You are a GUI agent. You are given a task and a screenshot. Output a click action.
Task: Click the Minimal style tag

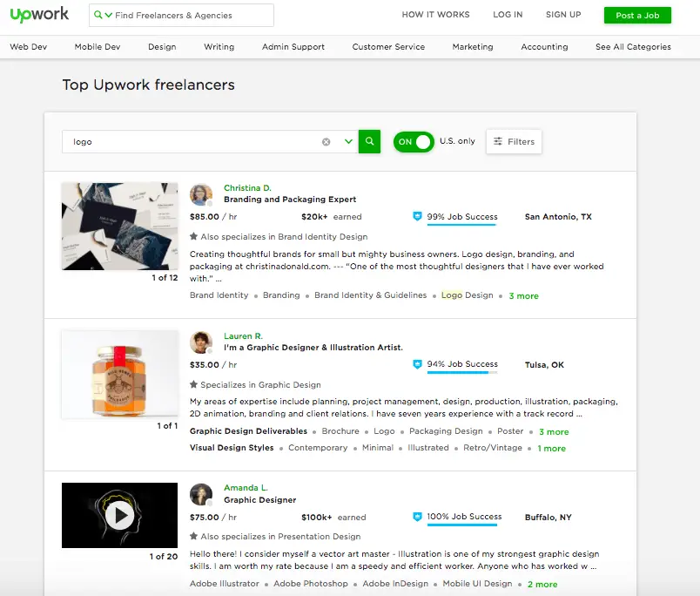point(378,448)
